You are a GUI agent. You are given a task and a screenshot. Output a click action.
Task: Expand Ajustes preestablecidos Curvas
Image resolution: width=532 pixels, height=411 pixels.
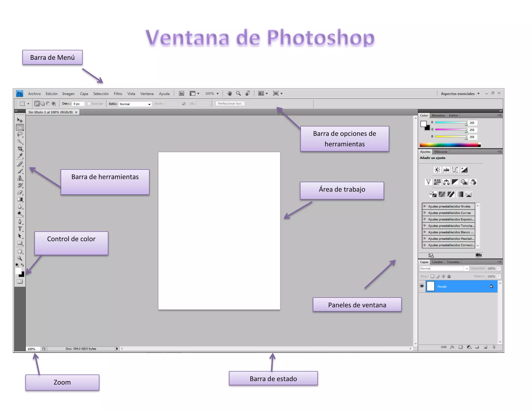pyautogui.click(x=425, y=213)
